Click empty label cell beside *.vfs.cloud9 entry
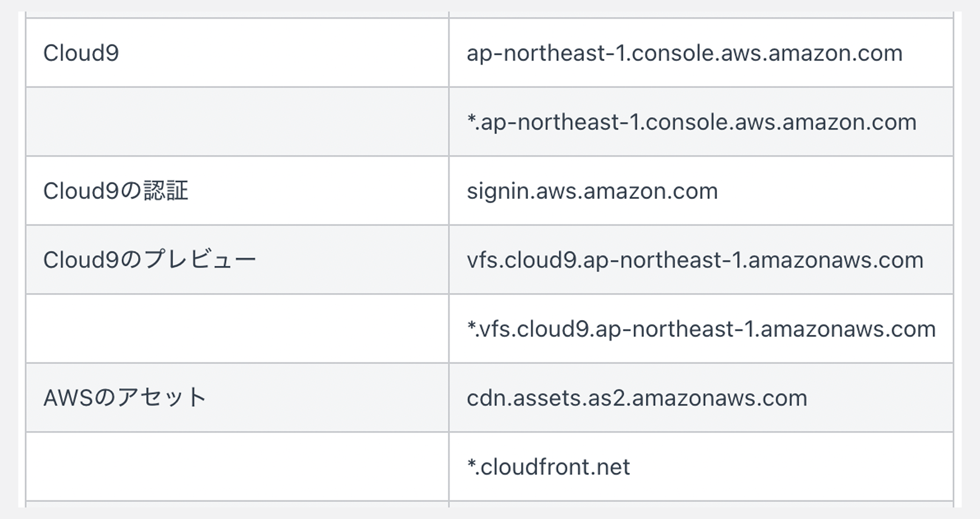Image resolution: width=980 pixels, height=519 pixels. tap(238, 329)
